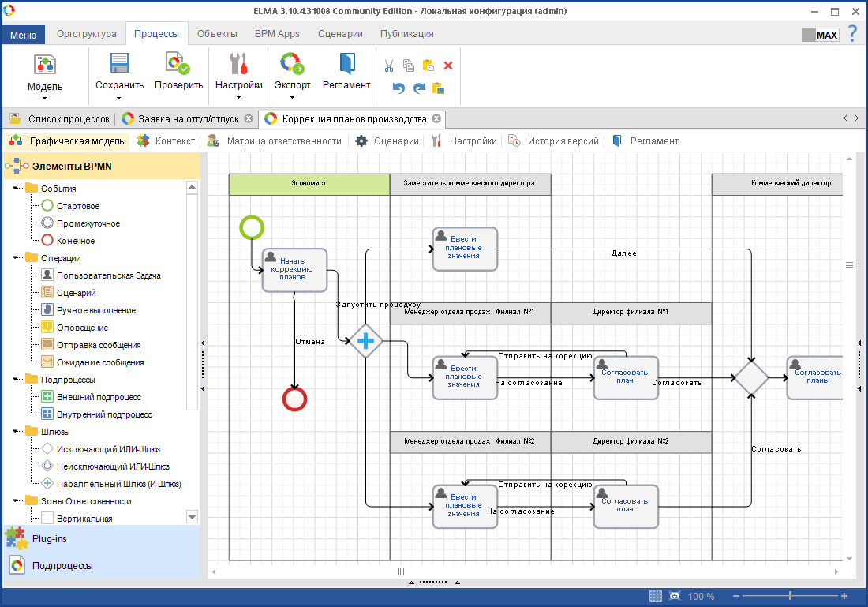Collapse the Зоны Ответственности folder
Viewport: 868px width, 607px height.
pyautogui.click(x=16, y=500)
